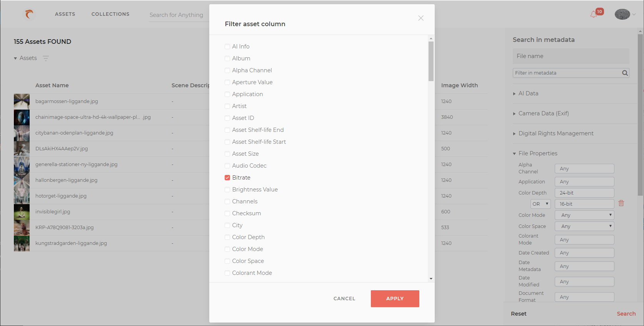Change the OR operator dropdown
644x326 pixels.
pos(541,204)
